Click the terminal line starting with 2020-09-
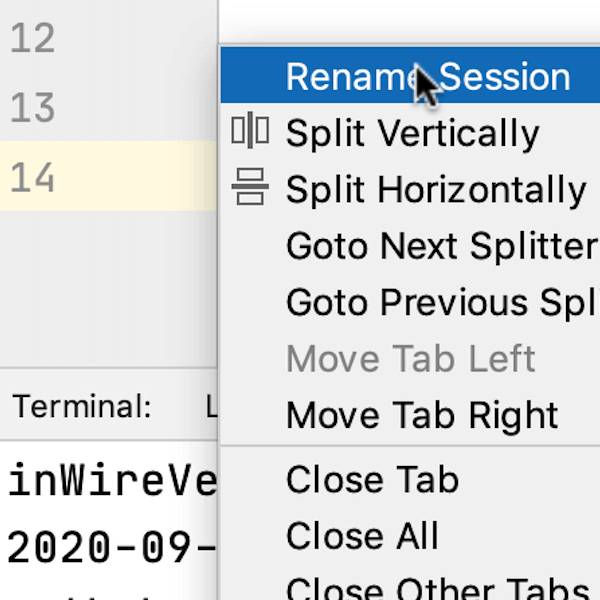This screenshot has height=600, width=600. click(x=112, y=546)
